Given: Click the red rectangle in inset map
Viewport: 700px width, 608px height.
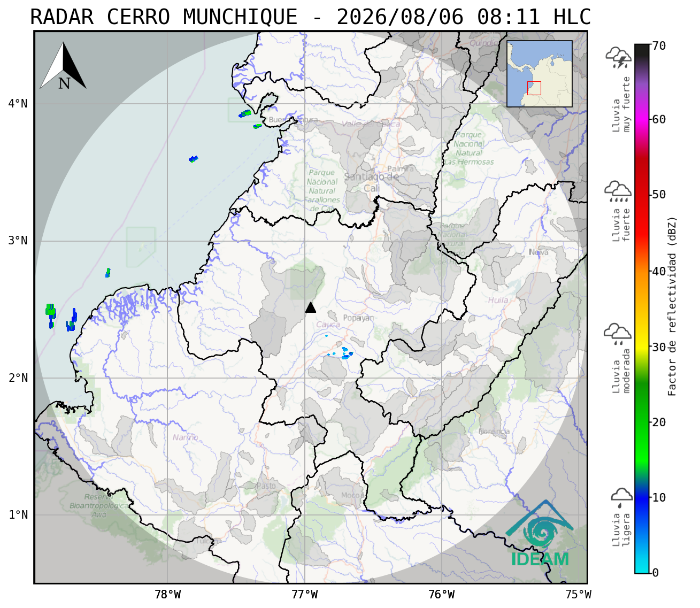Looking at the screenshot, I should (534, 88).
